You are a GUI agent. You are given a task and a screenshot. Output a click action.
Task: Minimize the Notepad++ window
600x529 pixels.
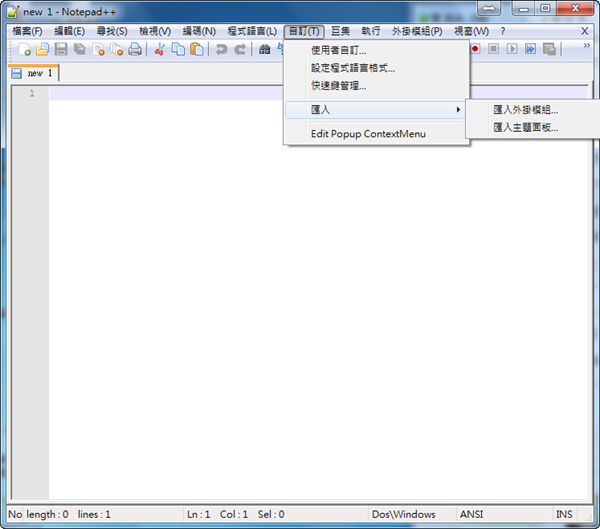click(x=524, y=8)
